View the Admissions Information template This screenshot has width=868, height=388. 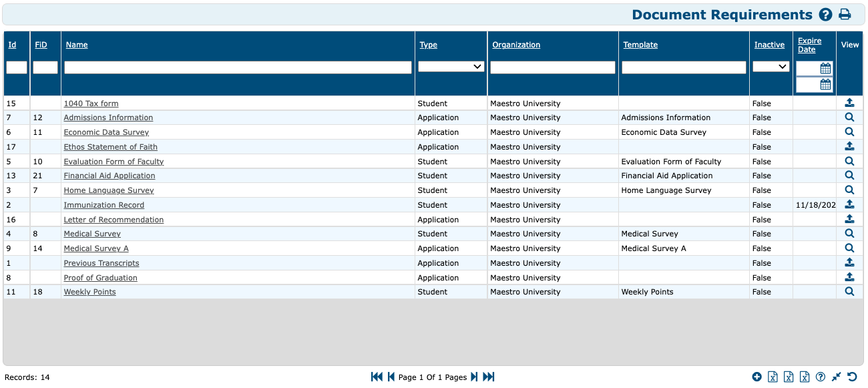[849, 118]
